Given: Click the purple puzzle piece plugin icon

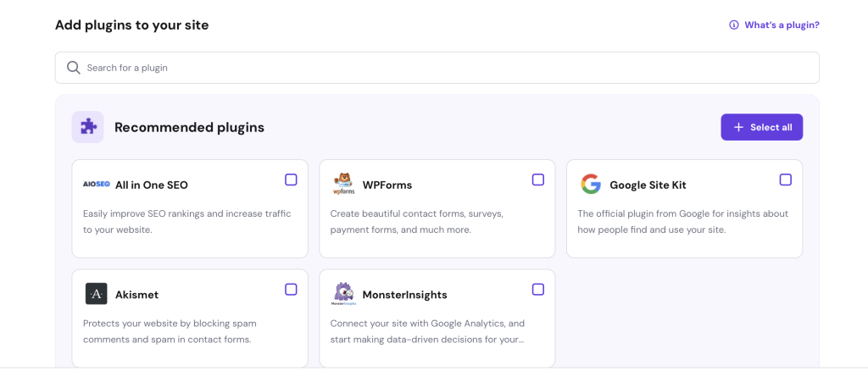Looking at the screenshot, I should [x=88, y=127].
